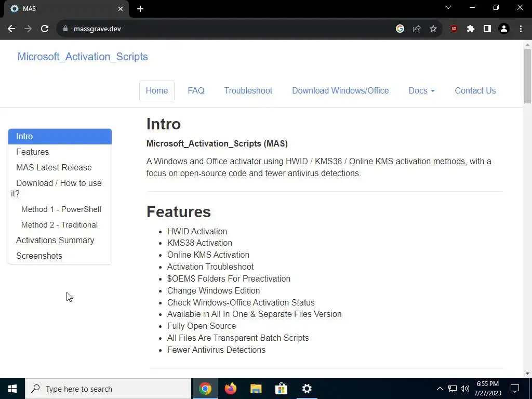
Task: Close the MAS tab
Action: [x=121, y=9]
